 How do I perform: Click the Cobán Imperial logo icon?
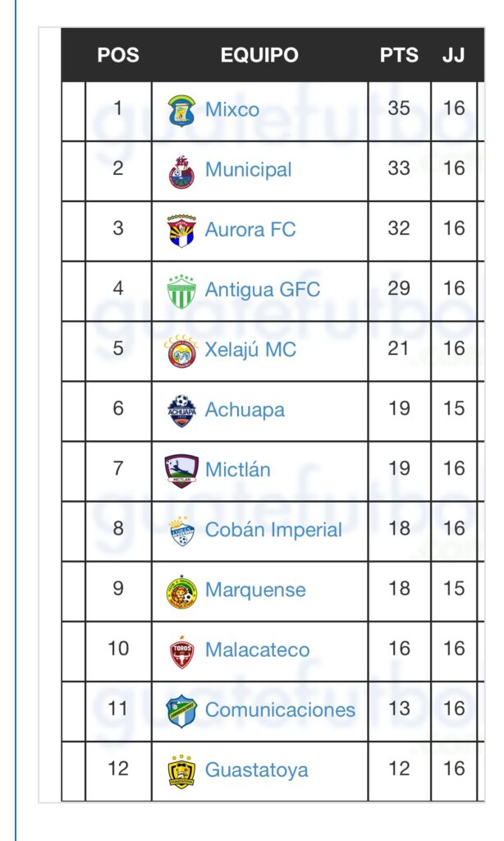181,531
